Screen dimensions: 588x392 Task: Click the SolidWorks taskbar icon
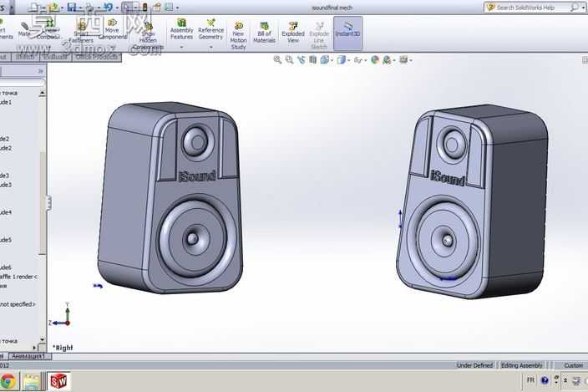click(58, 381)
